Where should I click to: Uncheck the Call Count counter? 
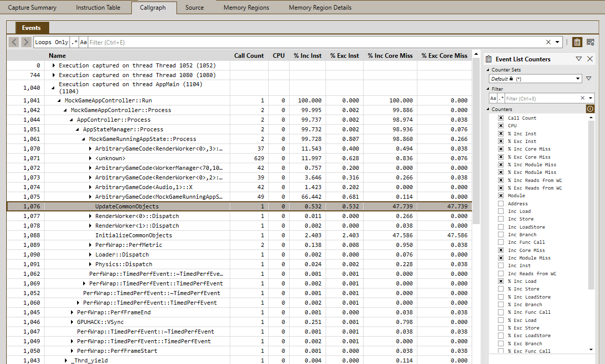[501, 118]
